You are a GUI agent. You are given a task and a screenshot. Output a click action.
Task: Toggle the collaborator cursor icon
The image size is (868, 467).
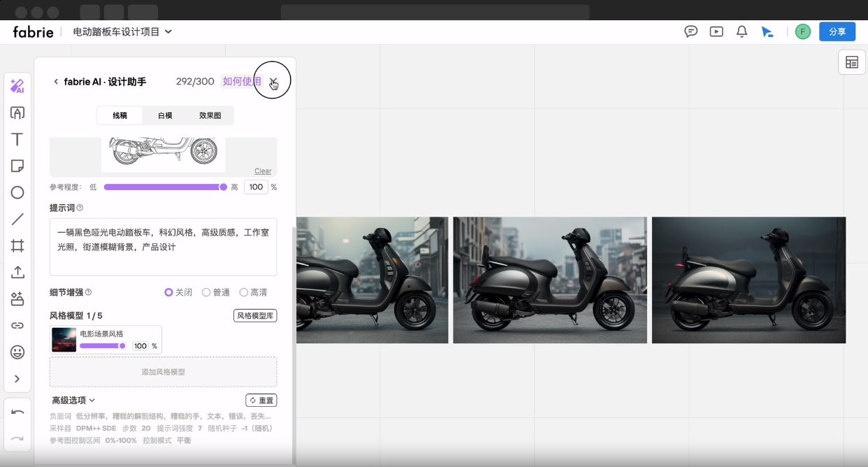[767, 31]
